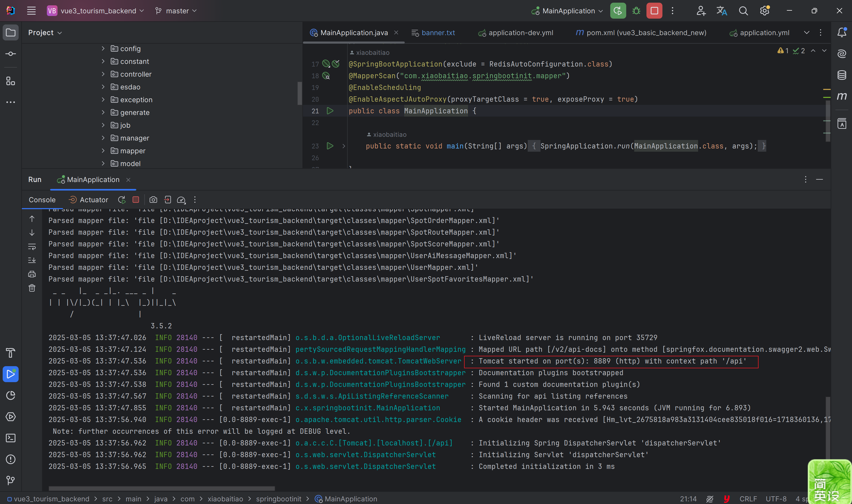The width and height of the screenshot is (852, 504).
Task: Click the console horizontal scrollbar
Action: point(162,488)
